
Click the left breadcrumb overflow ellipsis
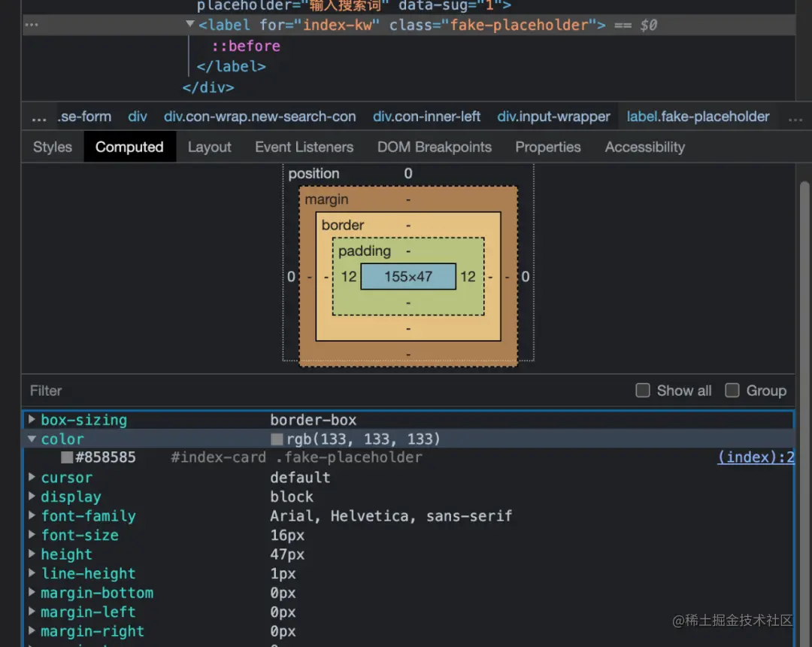click(39, 117)
